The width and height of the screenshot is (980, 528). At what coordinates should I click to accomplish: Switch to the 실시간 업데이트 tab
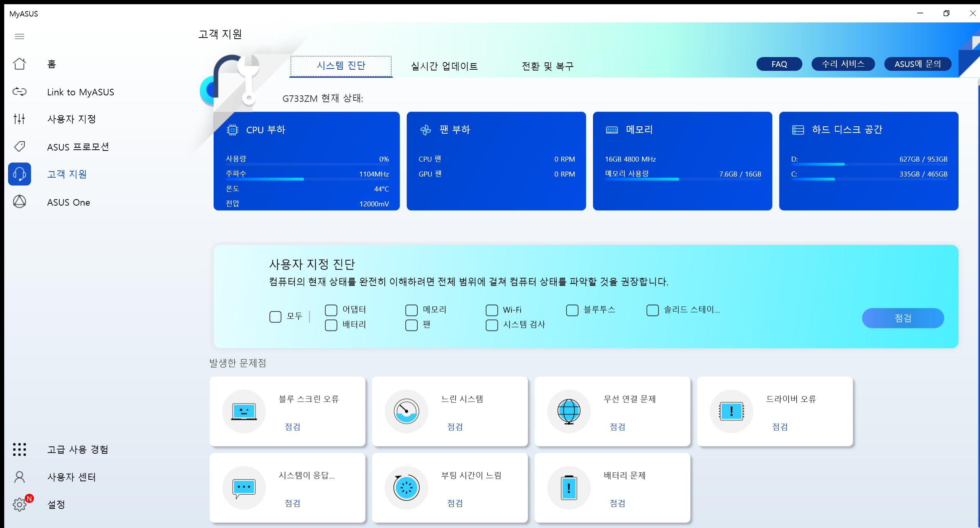click(444, 66)
